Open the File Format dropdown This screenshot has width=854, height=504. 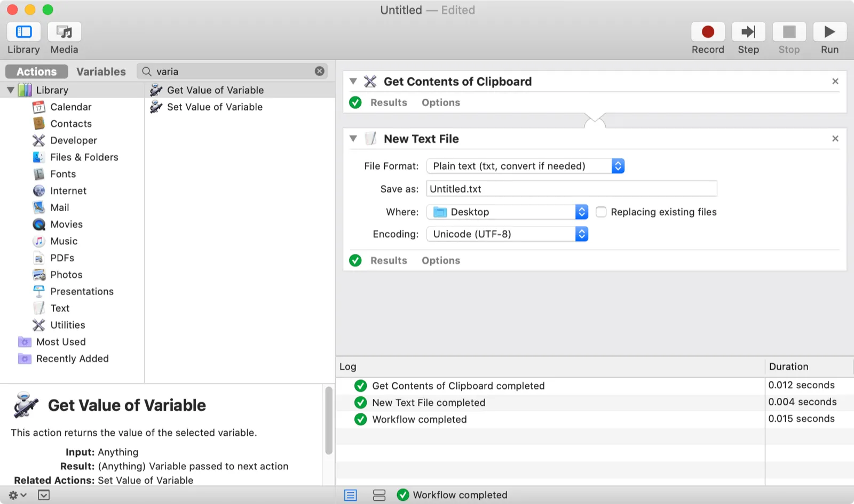(x=525, y=166)
